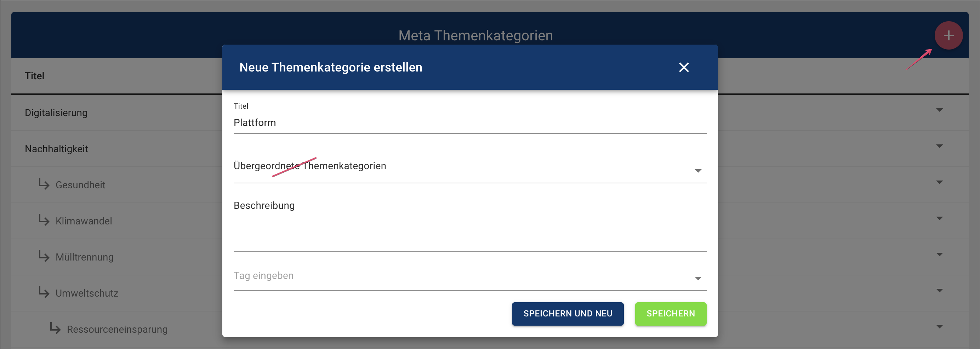
Task: Select the Digitalisierung category row
Action: point(56,113)
